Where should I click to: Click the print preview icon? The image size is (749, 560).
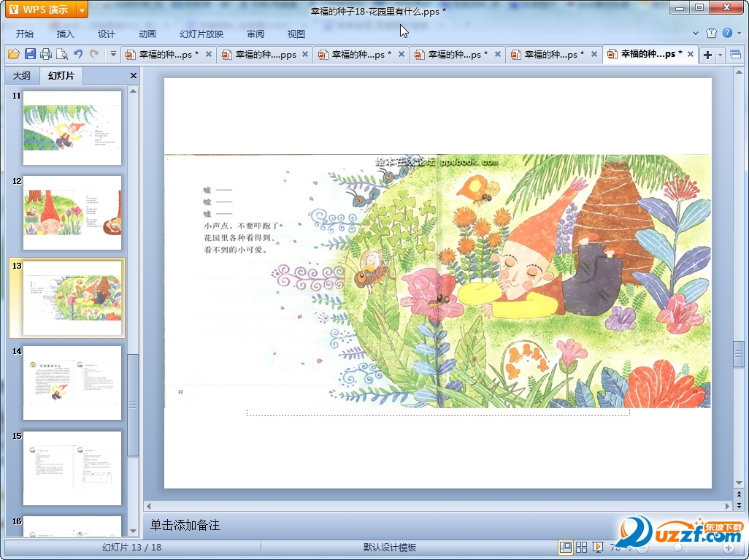click(62, 54)
